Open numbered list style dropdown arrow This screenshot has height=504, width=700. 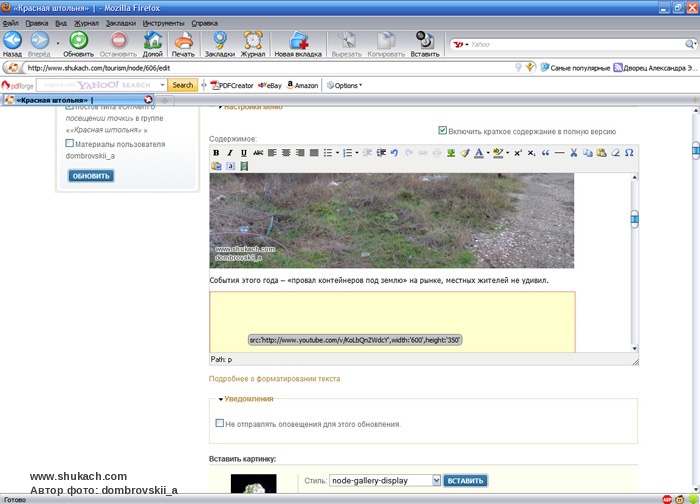(357, 153)
